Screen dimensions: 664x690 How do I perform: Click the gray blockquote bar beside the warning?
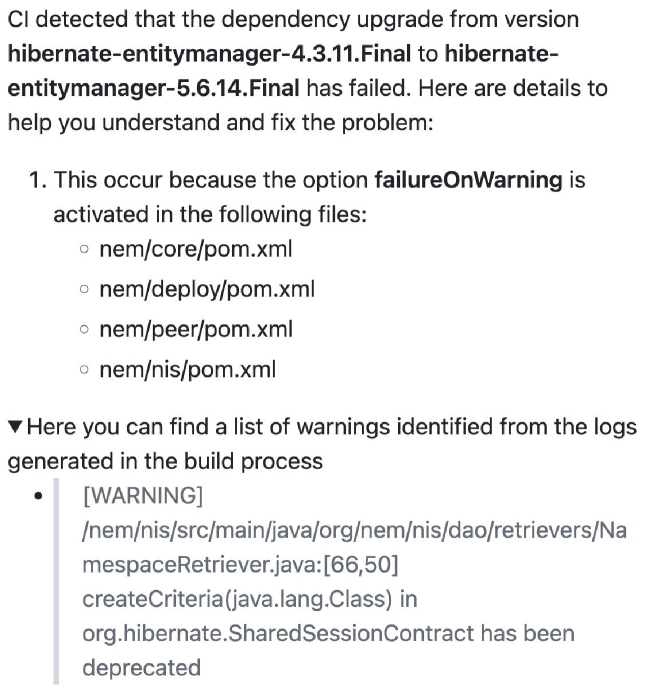coord(56,581)
